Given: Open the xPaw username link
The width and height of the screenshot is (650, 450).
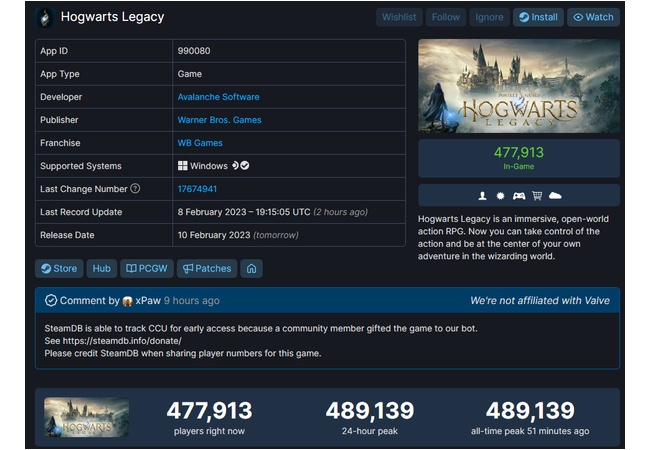Looking at the screenshot, I should pos(148,300).
